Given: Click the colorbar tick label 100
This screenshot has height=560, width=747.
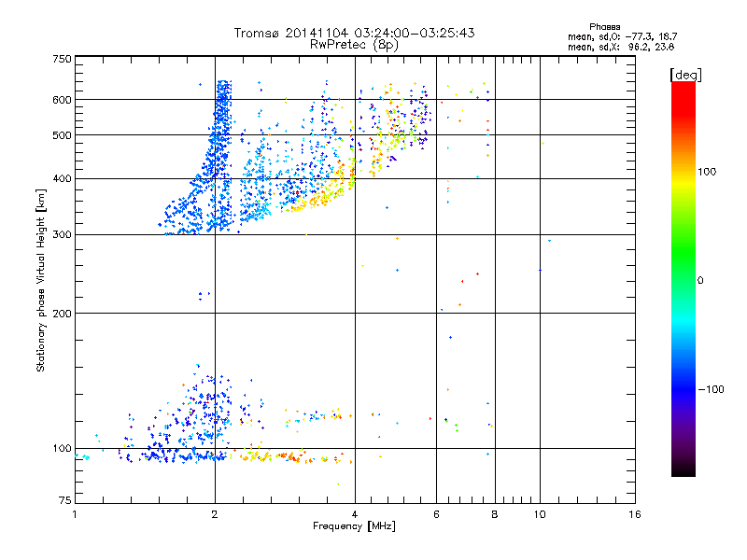Looking at the screenshot, I should tap(707, 172).
